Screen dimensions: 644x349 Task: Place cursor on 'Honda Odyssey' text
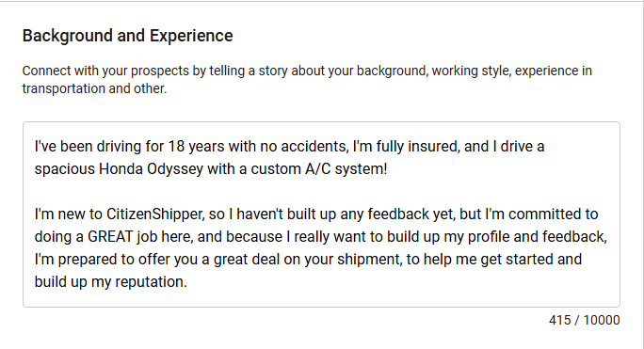152,169
